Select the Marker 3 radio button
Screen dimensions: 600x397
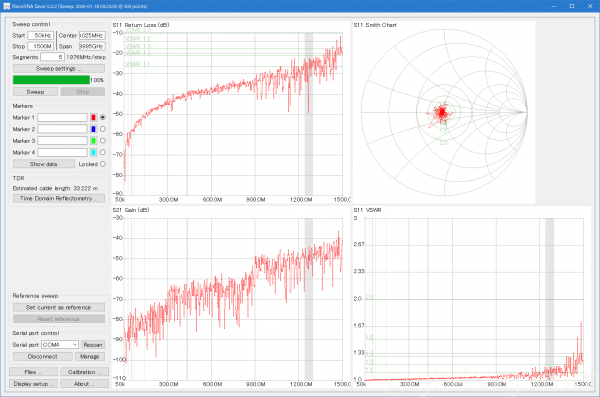[103, 141]
